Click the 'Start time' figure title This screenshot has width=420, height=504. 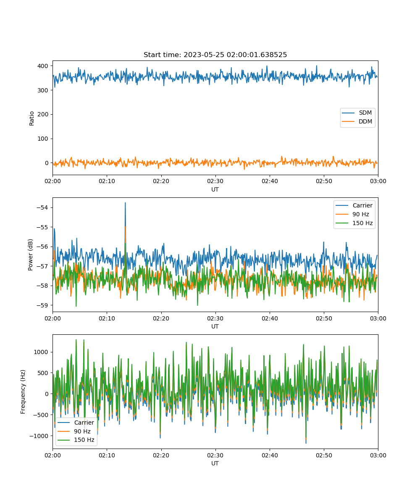point(215,55)
